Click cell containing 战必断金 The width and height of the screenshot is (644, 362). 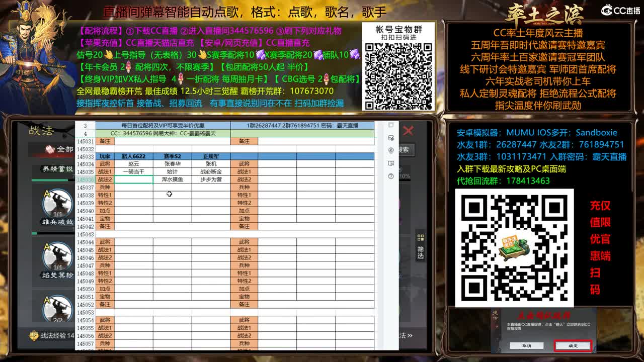pyautogui.click(x=211, y=171)
